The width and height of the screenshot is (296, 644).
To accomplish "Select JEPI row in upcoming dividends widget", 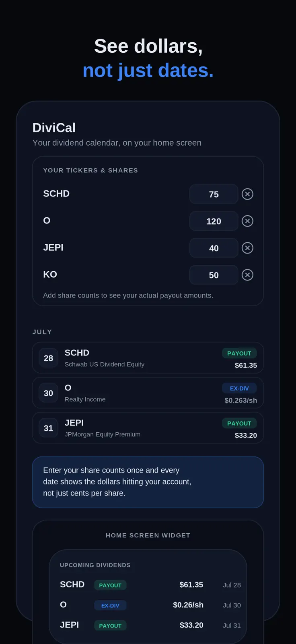I will coord(150,625).
